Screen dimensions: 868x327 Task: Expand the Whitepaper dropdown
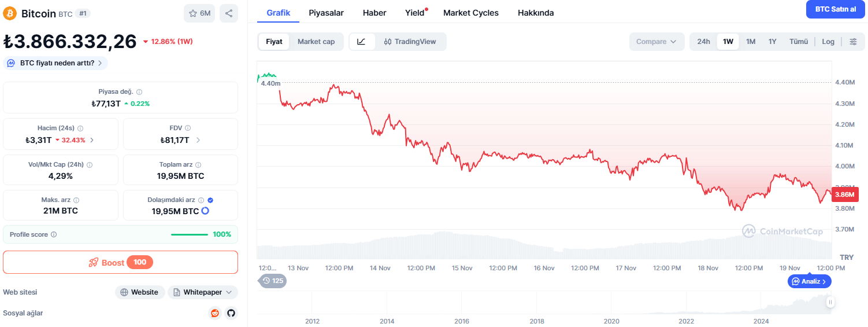(202, 292)
